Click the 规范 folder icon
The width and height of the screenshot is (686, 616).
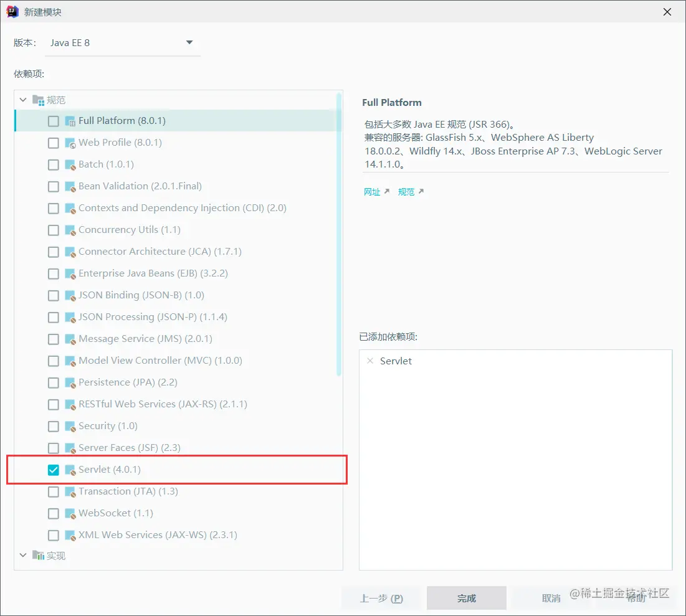click(x=38, y=100)
